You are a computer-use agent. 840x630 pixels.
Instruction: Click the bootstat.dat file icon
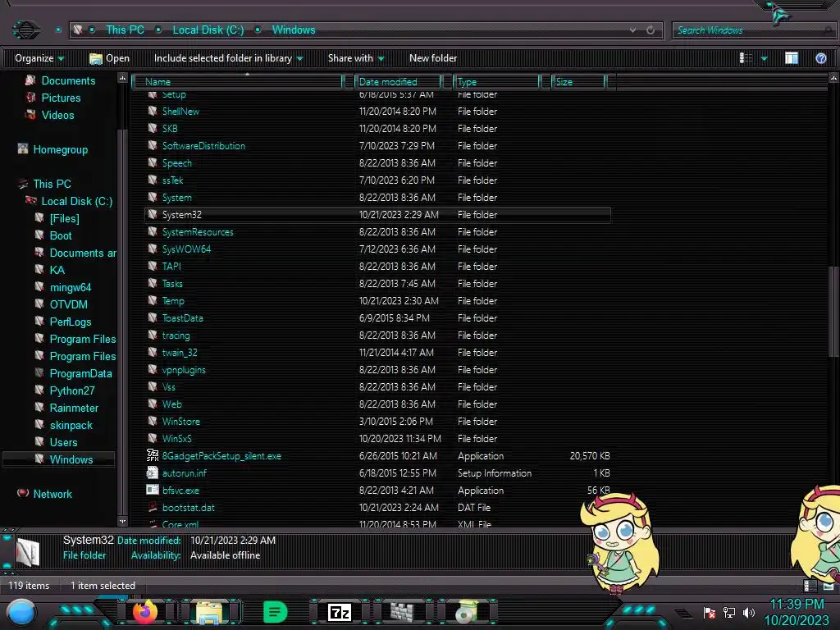[153, 507]
